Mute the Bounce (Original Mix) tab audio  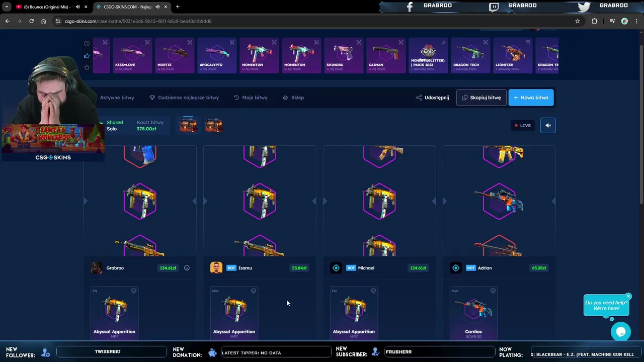click(77, 7)
